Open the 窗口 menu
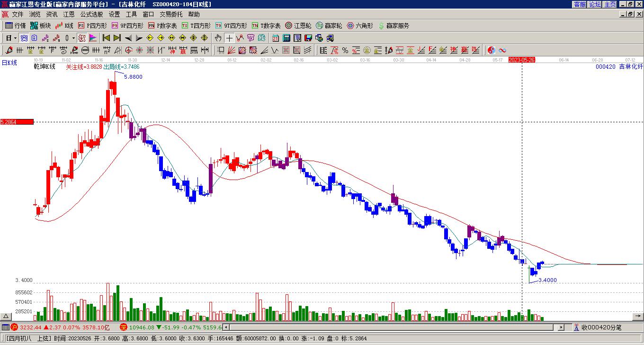 click(148, 15)
